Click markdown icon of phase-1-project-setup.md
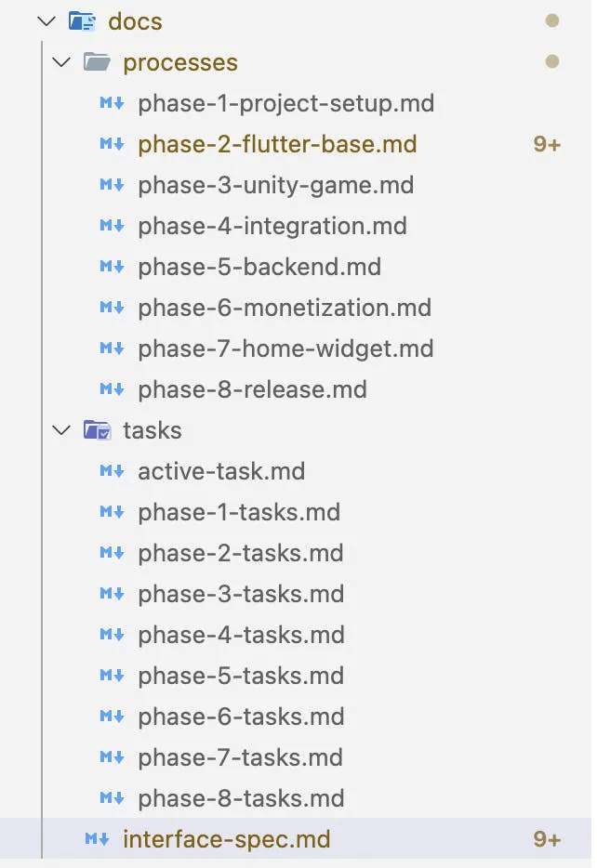Image resolution: width=597 pixels, height=868 pixels. pyautogui.click(x=112, y=103)
